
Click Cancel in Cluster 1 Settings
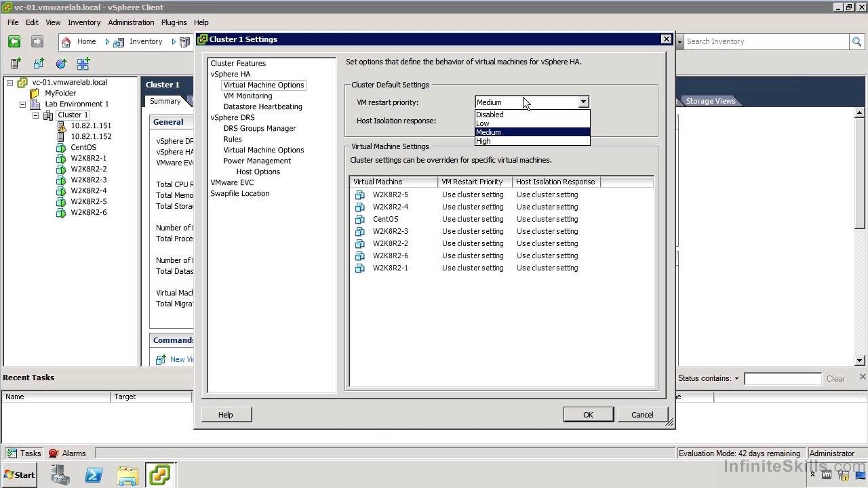(642, 415)
